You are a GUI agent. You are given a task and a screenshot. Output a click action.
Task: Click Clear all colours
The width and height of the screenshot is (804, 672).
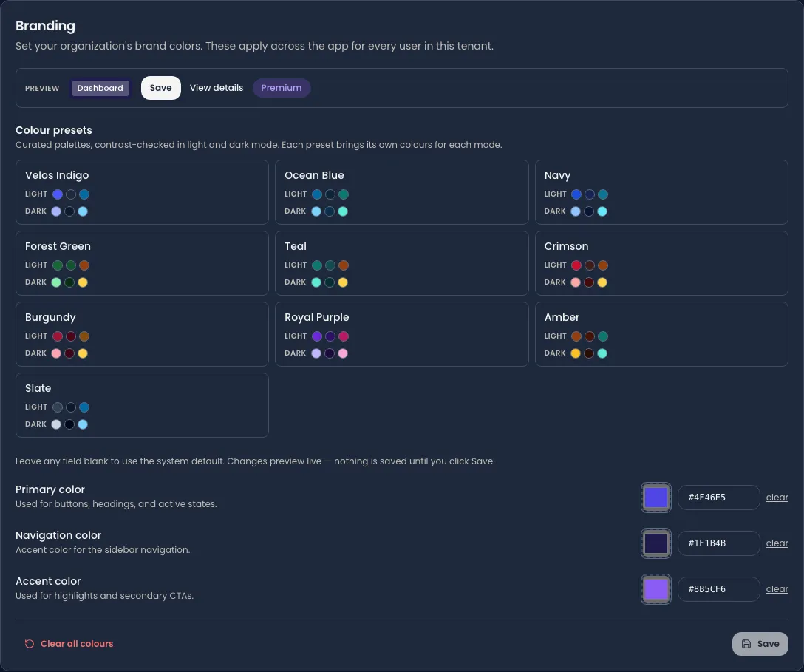[x=69, y=644]
